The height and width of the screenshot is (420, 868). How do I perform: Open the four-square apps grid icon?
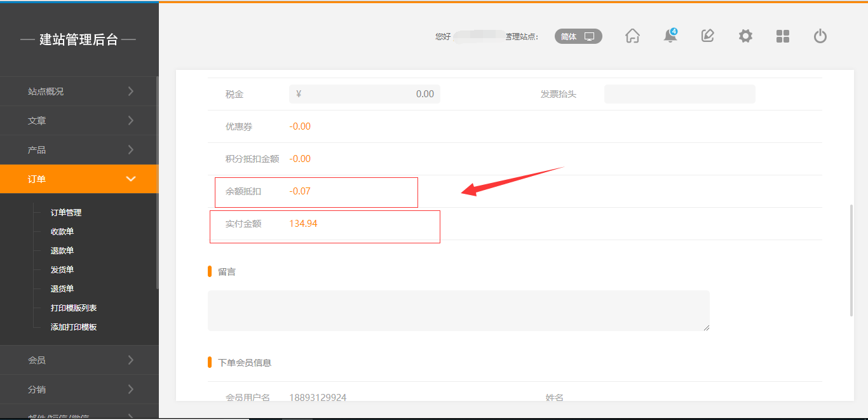[x=783, y=36]
